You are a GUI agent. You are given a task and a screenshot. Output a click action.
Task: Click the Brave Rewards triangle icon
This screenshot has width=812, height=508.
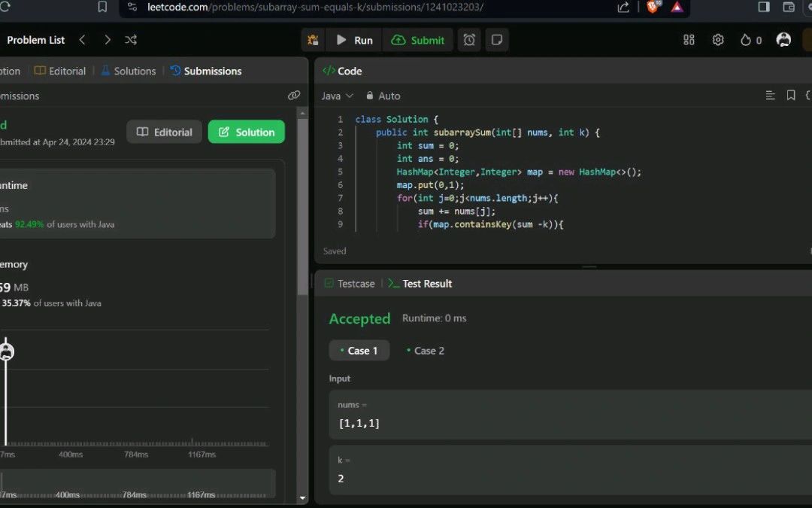click(677, 7)
